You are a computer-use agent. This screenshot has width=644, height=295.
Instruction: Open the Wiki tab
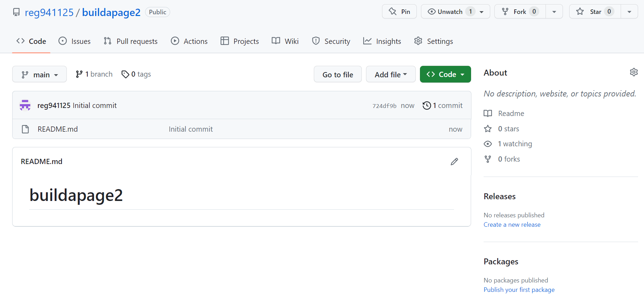click(x=285, y=41)
